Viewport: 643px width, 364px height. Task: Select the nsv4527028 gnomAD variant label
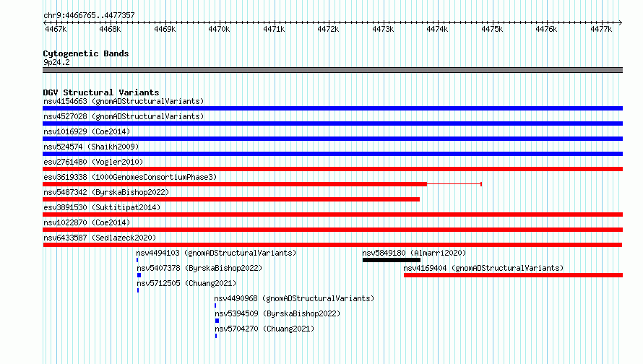point(124,116)
